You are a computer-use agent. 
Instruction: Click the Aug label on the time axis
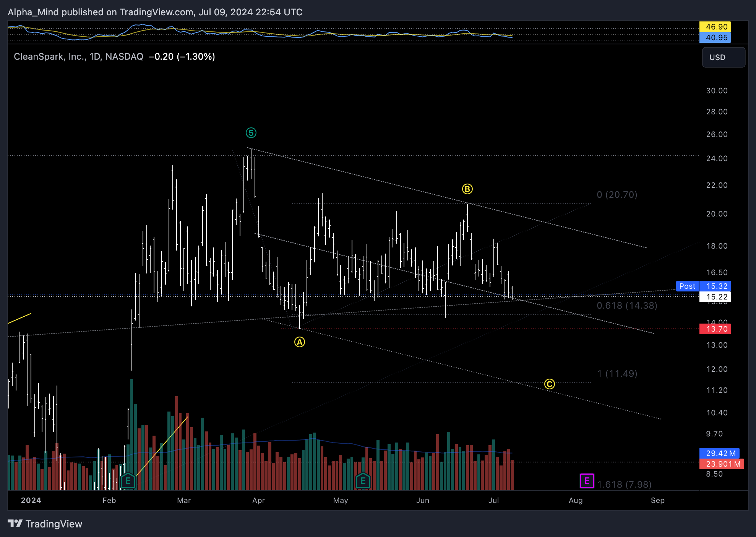coord(576,500)
